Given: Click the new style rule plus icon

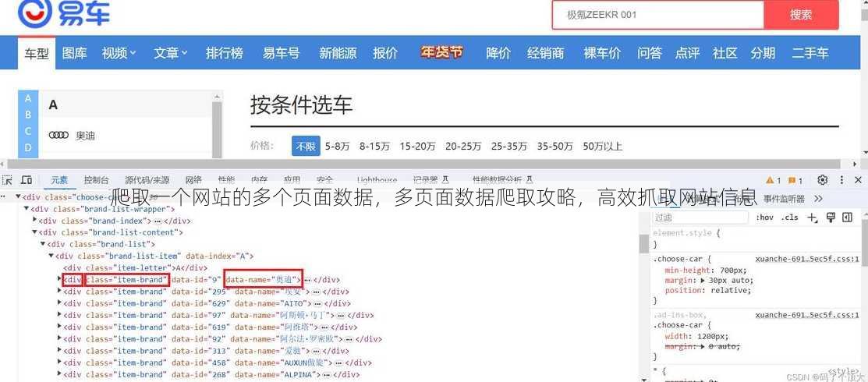Looking at the screenshot, I should coord(812,218).
